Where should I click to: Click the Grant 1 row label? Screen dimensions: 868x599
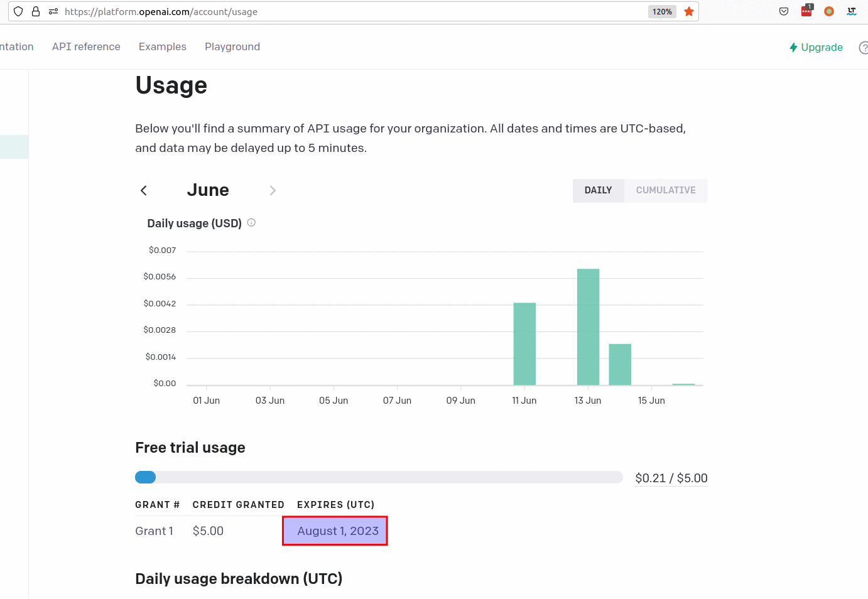point(154,531)
